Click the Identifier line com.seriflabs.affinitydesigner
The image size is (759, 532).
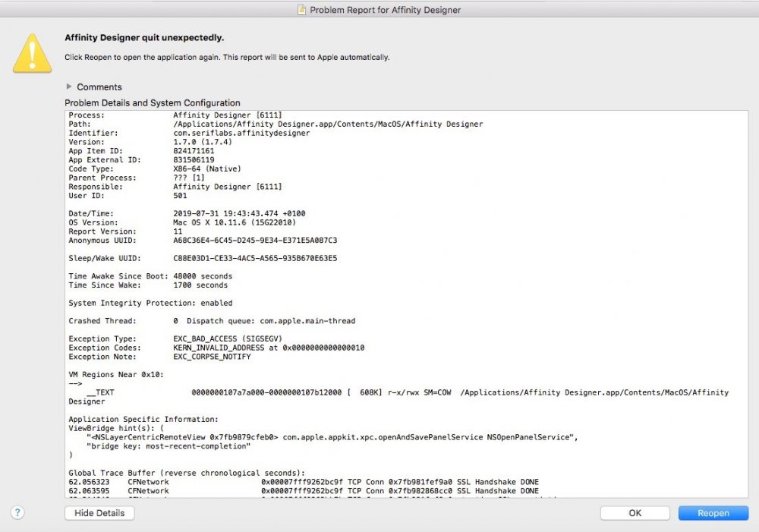(190, 133)
